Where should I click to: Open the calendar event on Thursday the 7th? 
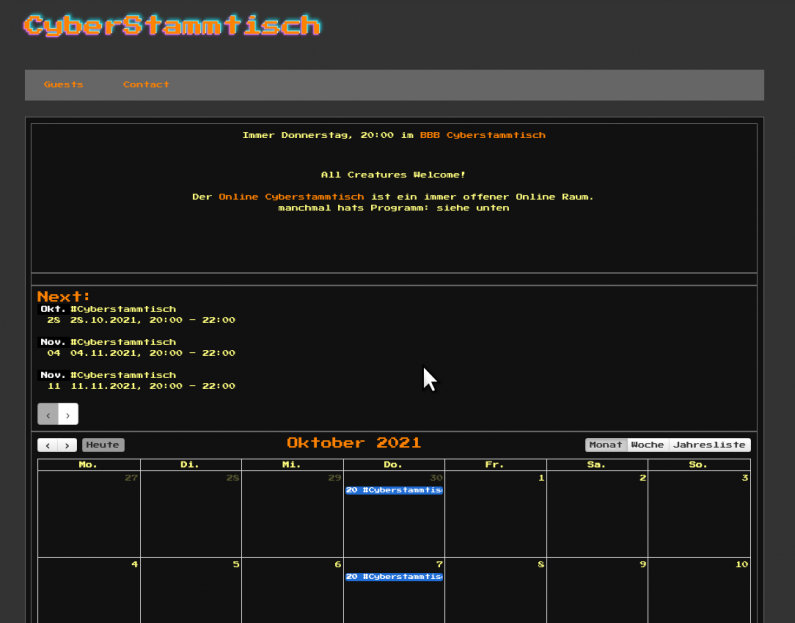pos(393,577)
